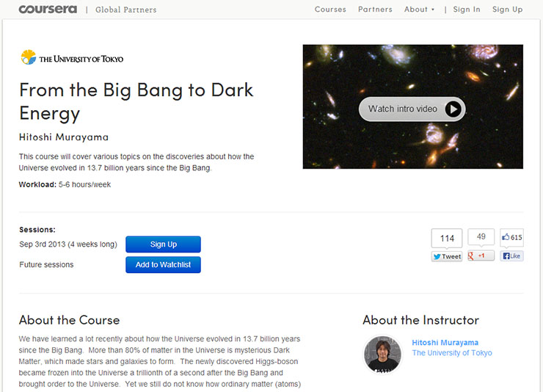Open the instructor's profile photo
Screen dimensions: 543x392
[383, 355]
